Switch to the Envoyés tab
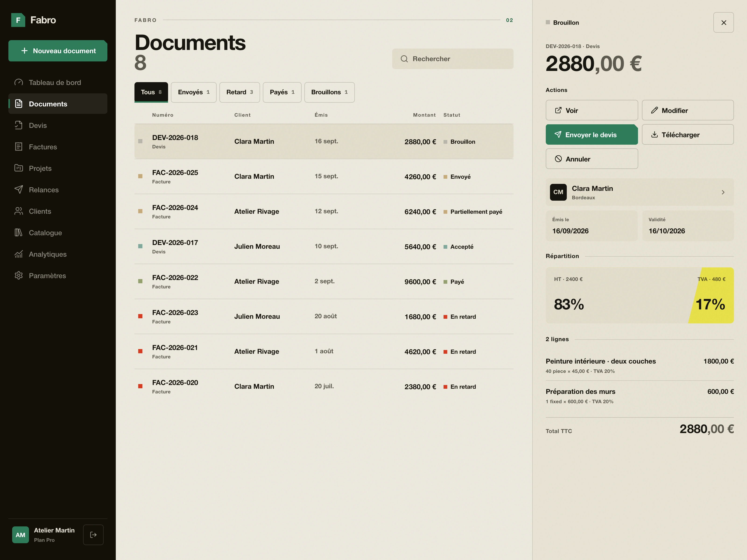747x560 pixels. pos(194,92)
